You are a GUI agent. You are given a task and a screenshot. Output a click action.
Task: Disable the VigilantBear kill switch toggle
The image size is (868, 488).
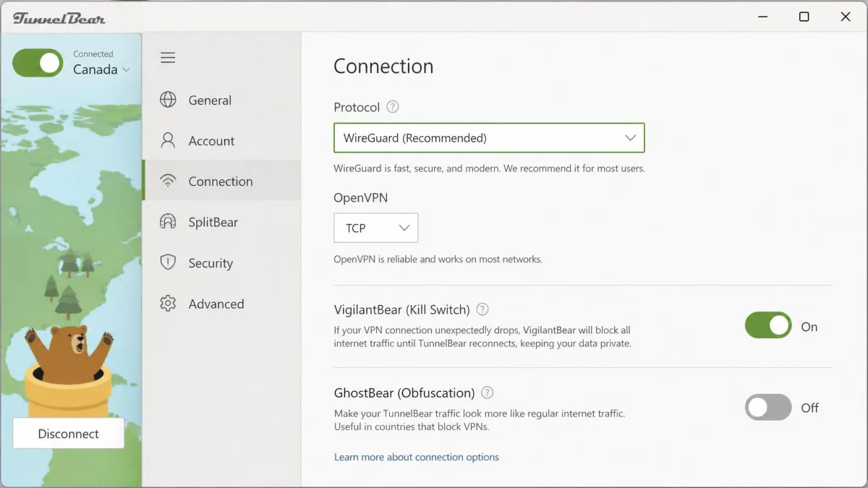pyautogui.click(x=768, y=326)
